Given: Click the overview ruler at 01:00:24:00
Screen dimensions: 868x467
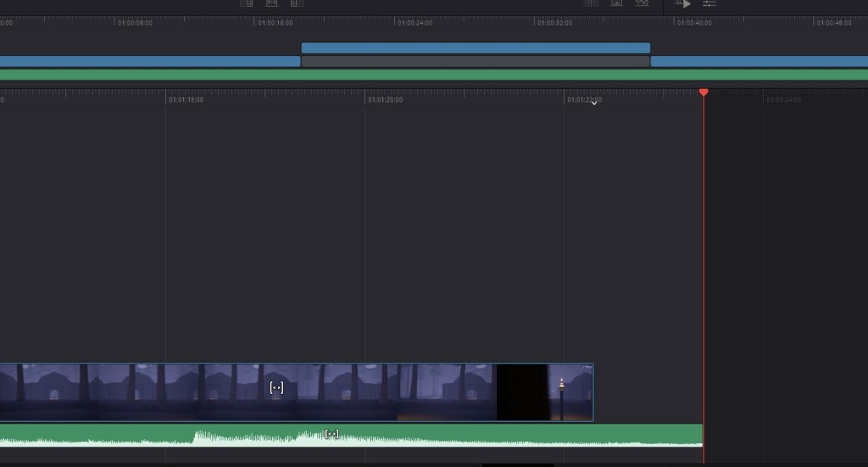Looking at the screenshot, I should click(x=415, y=23).
